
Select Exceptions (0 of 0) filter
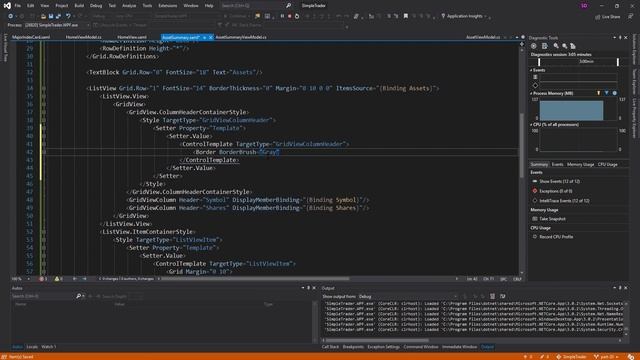tap(552, 191)
